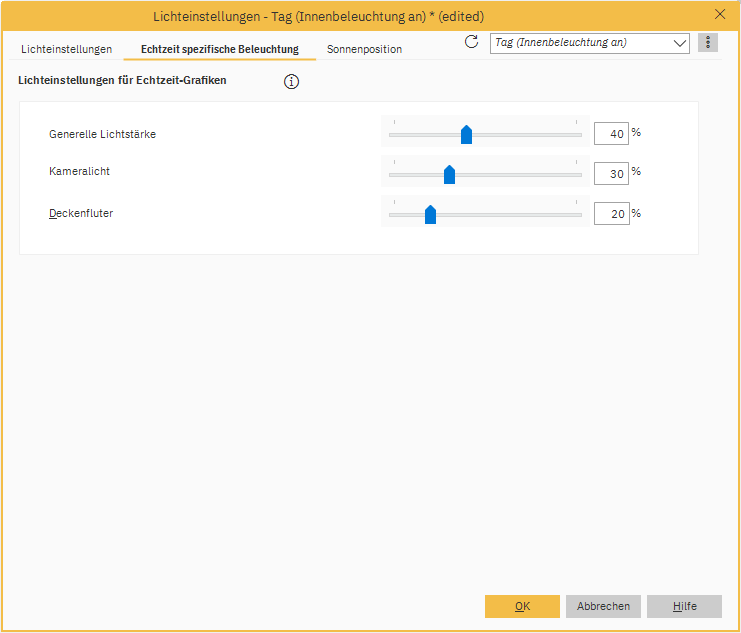Click the Kameralicht value field showing 30
This screenshot has width=741, height=633.
point(611,173)
